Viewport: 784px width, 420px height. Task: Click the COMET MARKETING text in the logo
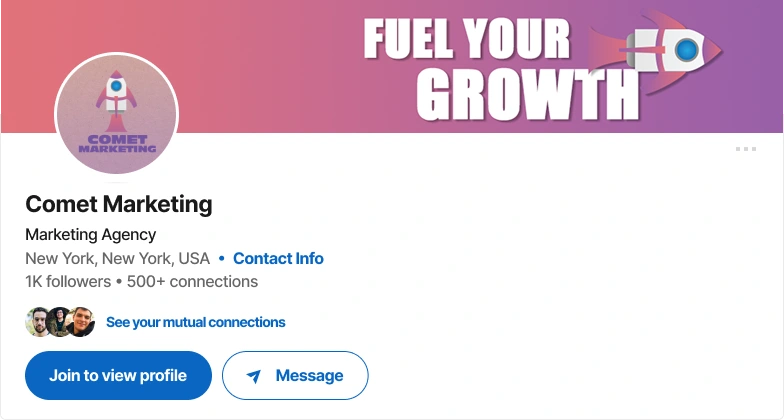coord(117,144)
